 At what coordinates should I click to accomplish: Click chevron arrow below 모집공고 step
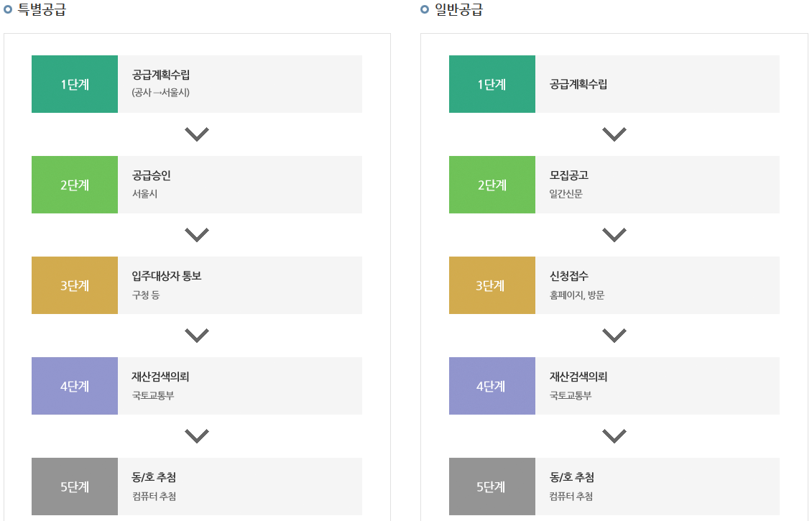click(x=614, y=234)
